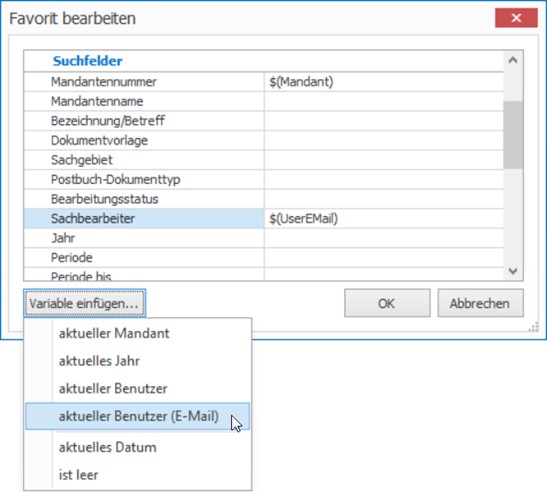Pick the ist leer menu entry
The width and height of the screenshot is (547, 492).
point(138,475)
